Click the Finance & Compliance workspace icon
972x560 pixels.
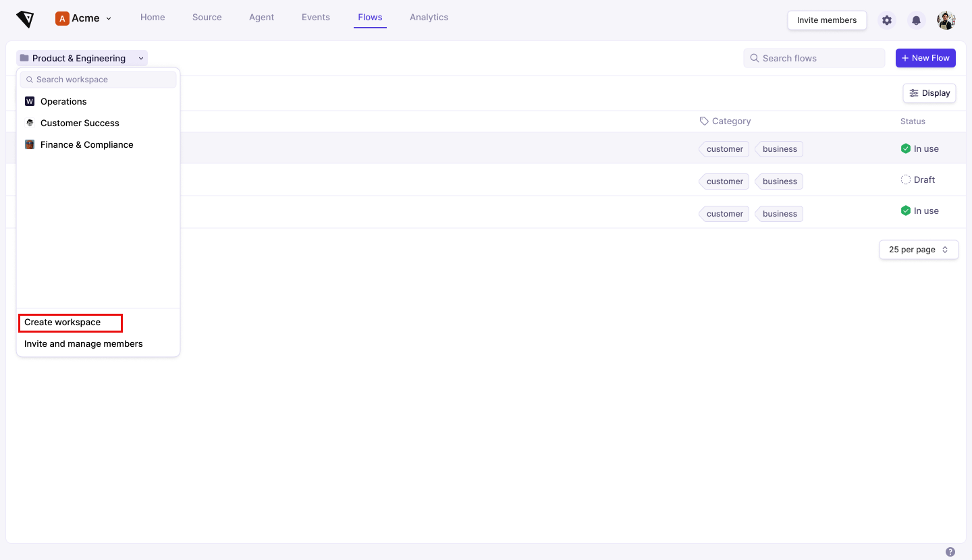click(x=30, y=144)
